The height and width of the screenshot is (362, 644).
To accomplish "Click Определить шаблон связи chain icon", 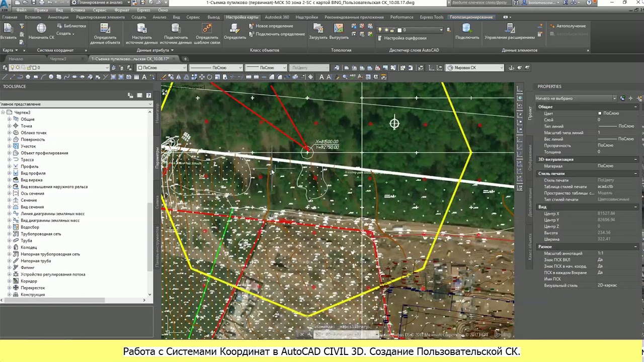I will (x=207, y=28).
